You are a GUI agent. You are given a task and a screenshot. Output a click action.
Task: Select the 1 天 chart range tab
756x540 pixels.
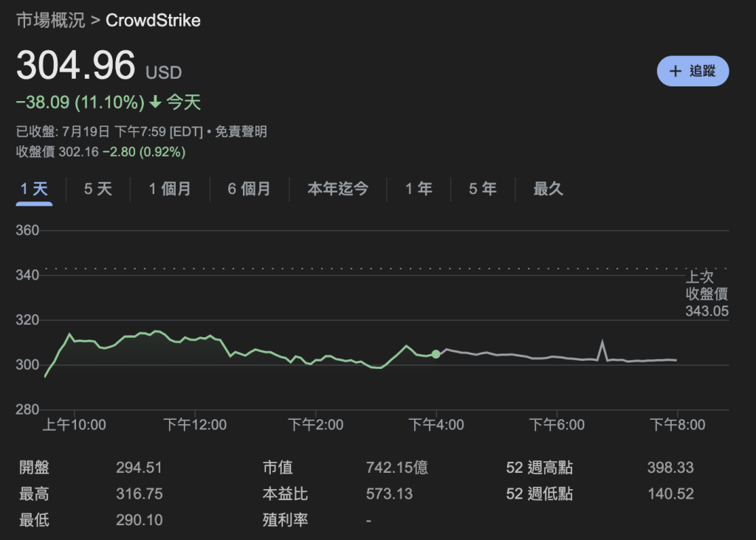pyautogui.click(x=34, y=189)
